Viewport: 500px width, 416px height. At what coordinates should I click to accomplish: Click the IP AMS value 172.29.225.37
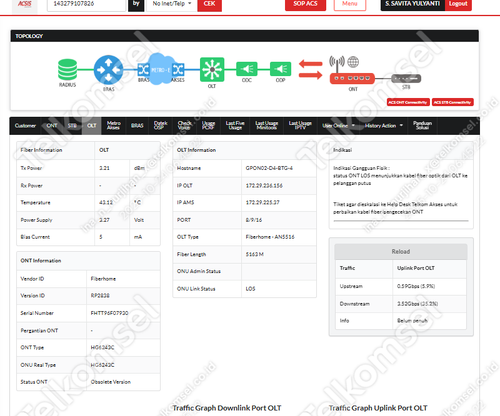pos(262,202)
